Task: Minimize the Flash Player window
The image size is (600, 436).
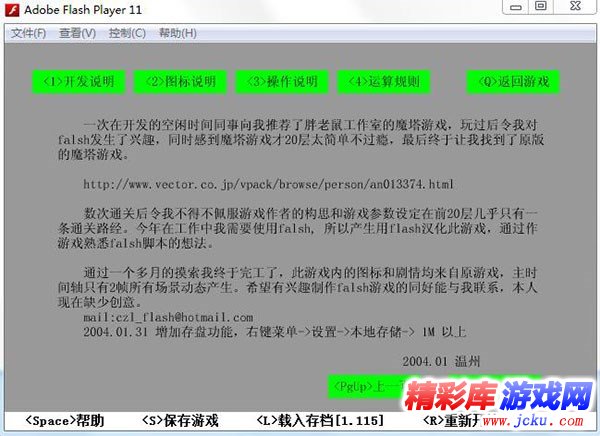Action: [x=513, y=7]
